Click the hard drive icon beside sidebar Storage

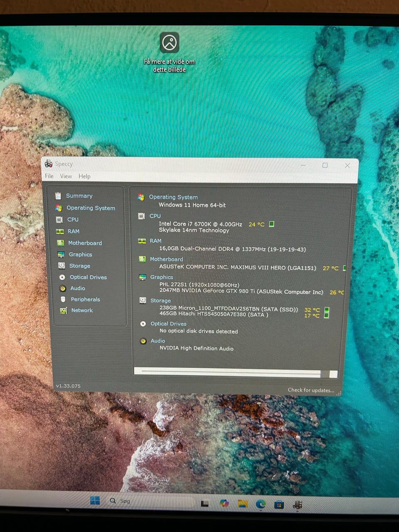62,266
